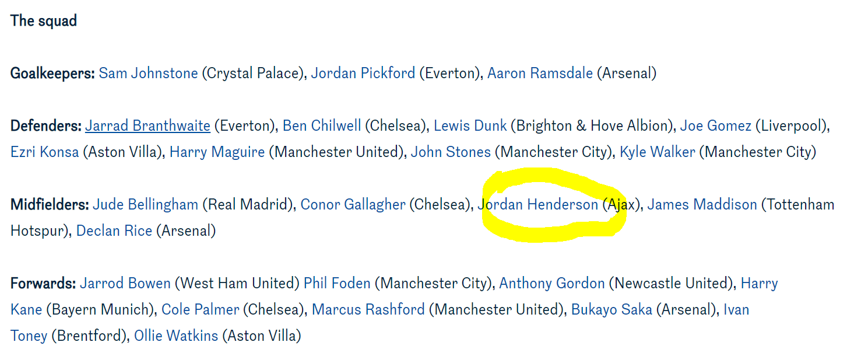Open the Conor Gallagher link

click(353, 205)
